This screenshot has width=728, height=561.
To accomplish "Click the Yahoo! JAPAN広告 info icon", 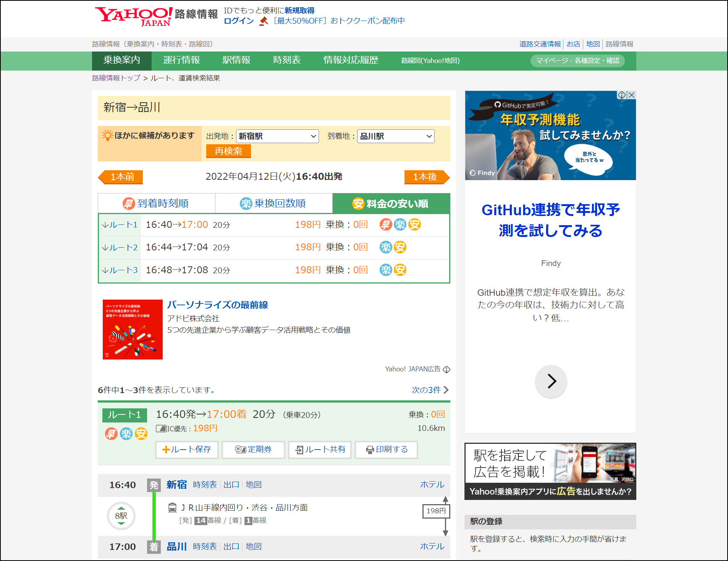I will [x=446, y=369].
